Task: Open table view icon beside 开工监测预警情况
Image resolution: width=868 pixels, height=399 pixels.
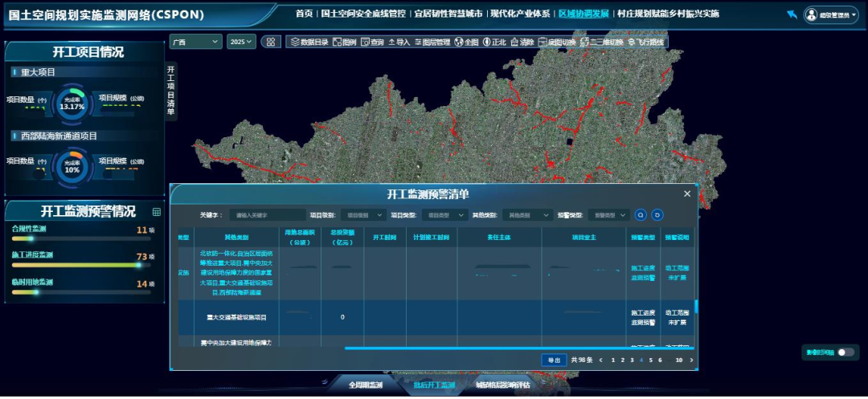Action: (x=156, y=212)
